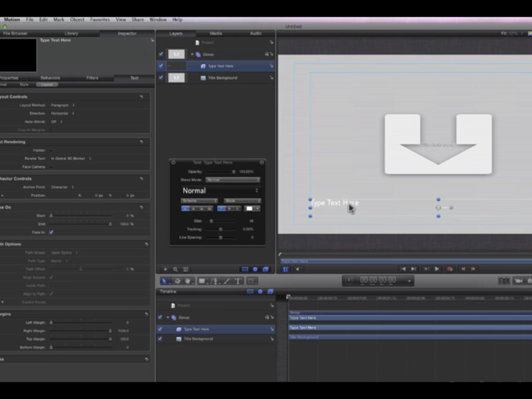Screen dimensions: 532x399
Task: Open the Favorites menu in menu bar
Action: 99,19
